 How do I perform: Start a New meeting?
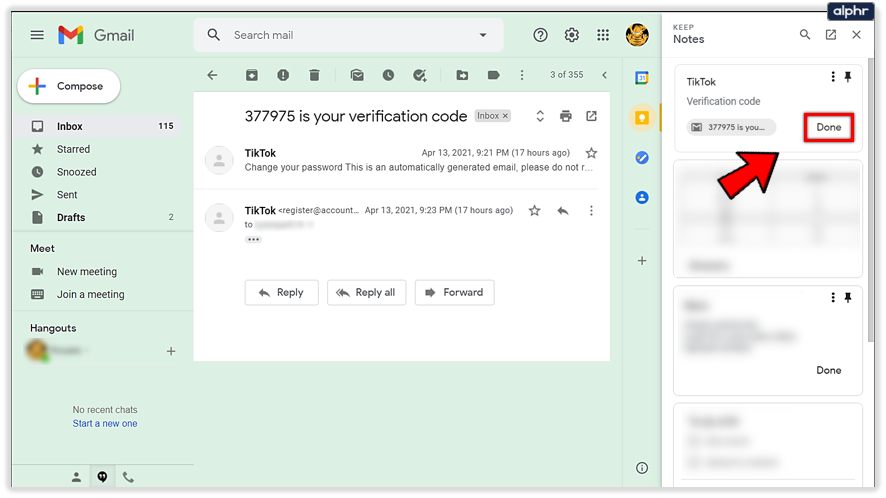(x=86, y=272)
